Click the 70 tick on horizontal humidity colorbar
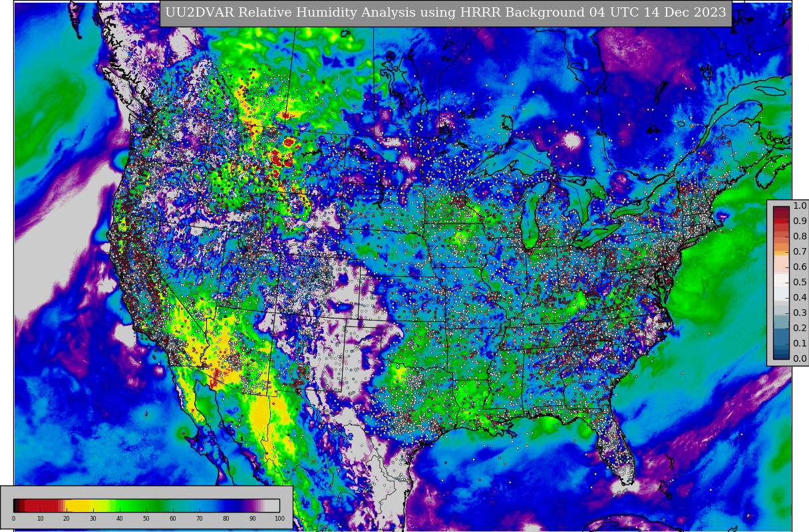Viewport: 809px width, 532px height. 200,519
